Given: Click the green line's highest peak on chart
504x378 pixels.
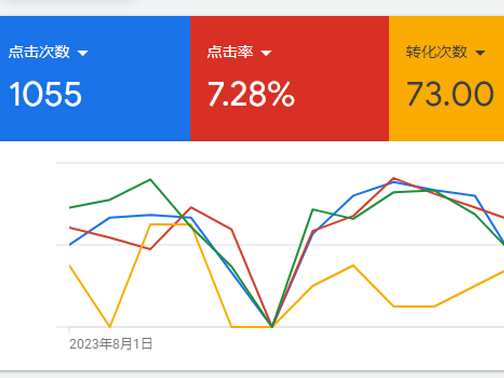Looking at the screenshot, I should pos(150,179).
